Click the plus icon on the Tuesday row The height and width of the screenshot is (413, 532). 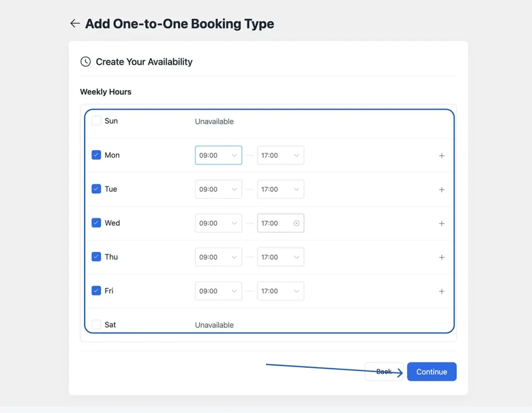[x=442, y=189]
